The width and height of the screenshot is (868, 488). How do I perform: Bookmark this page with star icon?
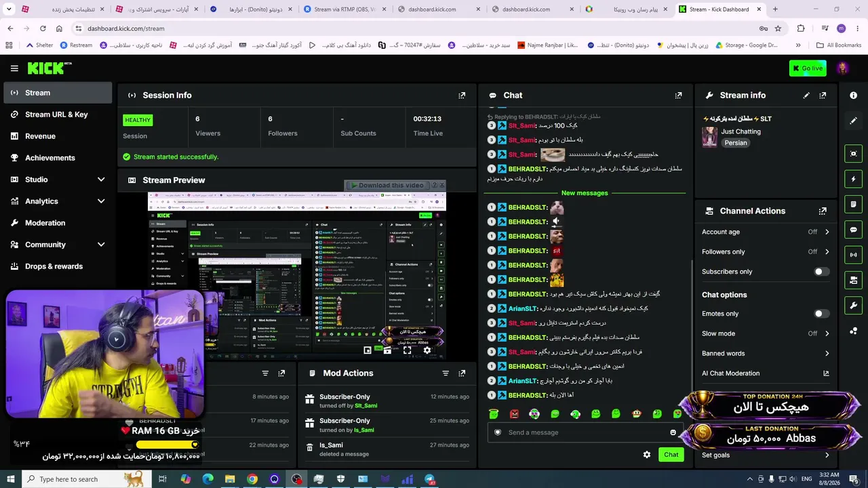tap(778, 28)
